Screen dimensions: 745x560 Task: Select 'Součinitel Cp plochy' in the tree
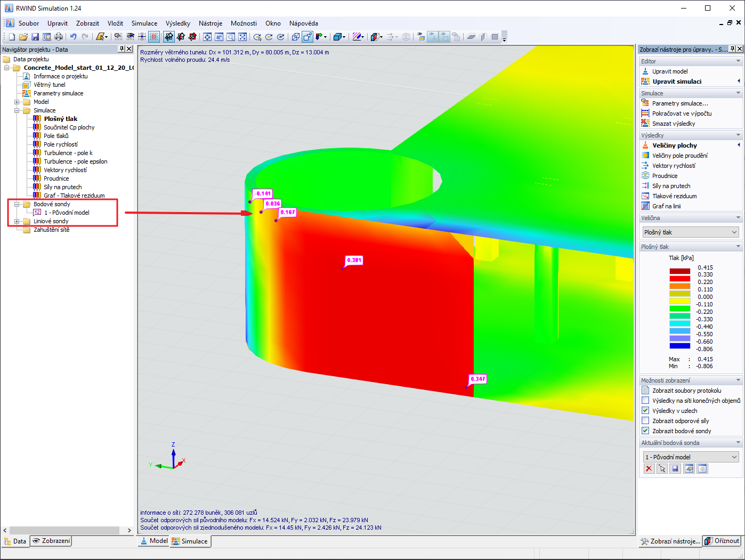(x=69, y=127)
